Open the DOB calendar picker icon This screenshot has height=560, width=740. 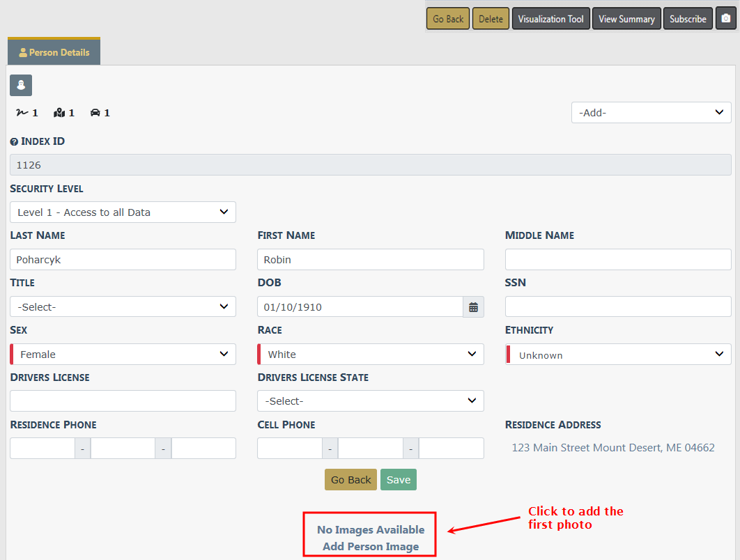click(x=473, y=307)
